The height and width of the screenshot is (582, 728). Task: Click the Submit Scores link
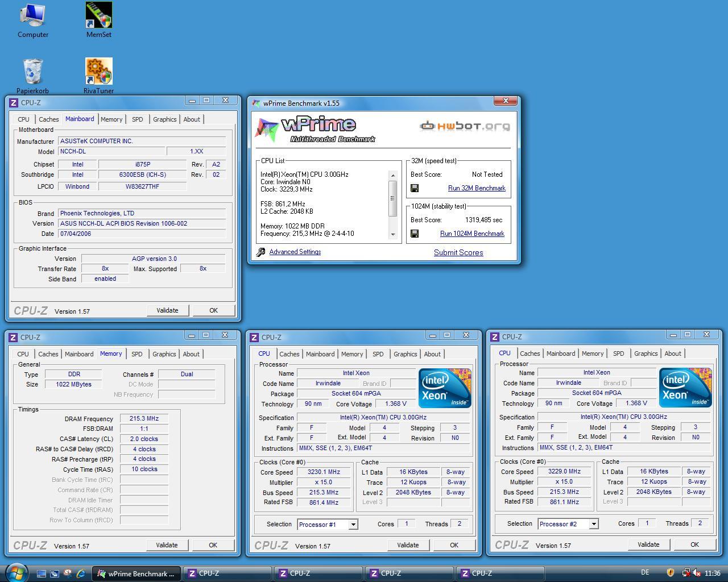click(458, 252)
